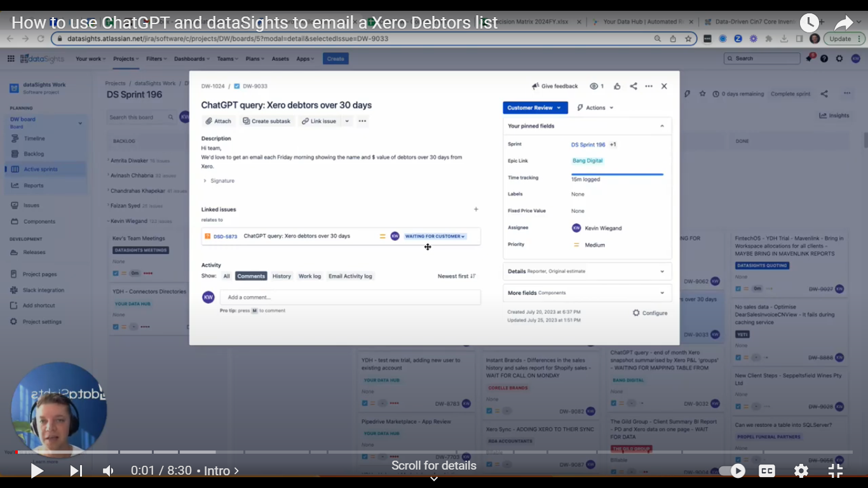This screenshot has width=868, height=488.
Task: Open linked issue DSD-5873
Action: tap(225, 236)
